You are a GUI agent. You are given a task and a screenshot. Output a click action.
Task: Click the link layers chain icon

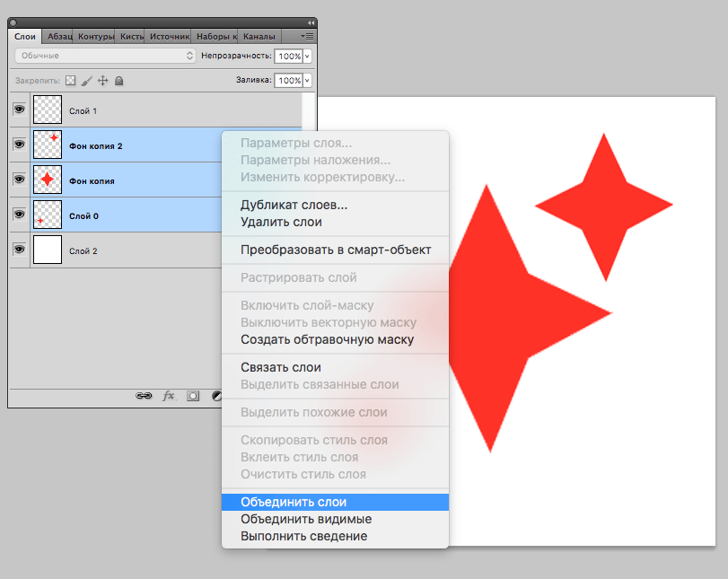(x=144, y=395)
